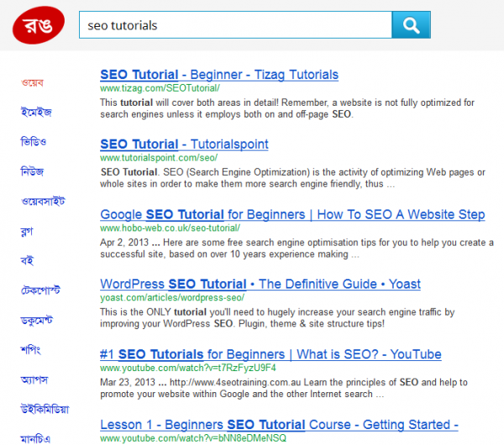Click the www.tutorialspoint.com/seo/ URL
Image resolution: width=504 pixels, height=445 pixels.
(x=159, y=158)
